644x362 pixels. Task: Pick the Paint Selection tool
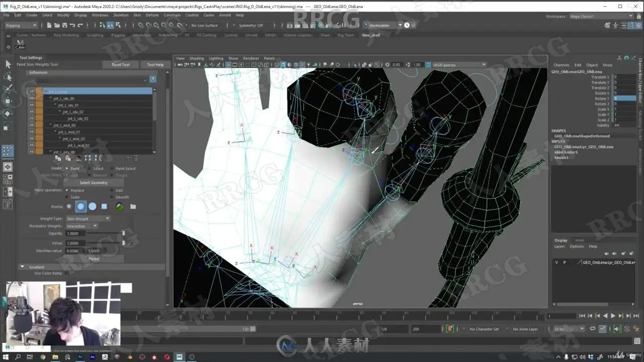[x=8, y=89]
